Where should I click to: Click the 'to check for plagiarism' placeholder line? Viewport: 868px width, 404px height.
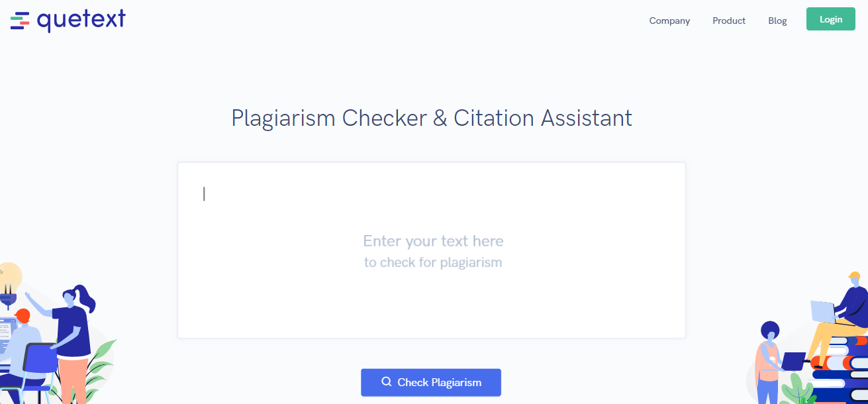point(433,263)
